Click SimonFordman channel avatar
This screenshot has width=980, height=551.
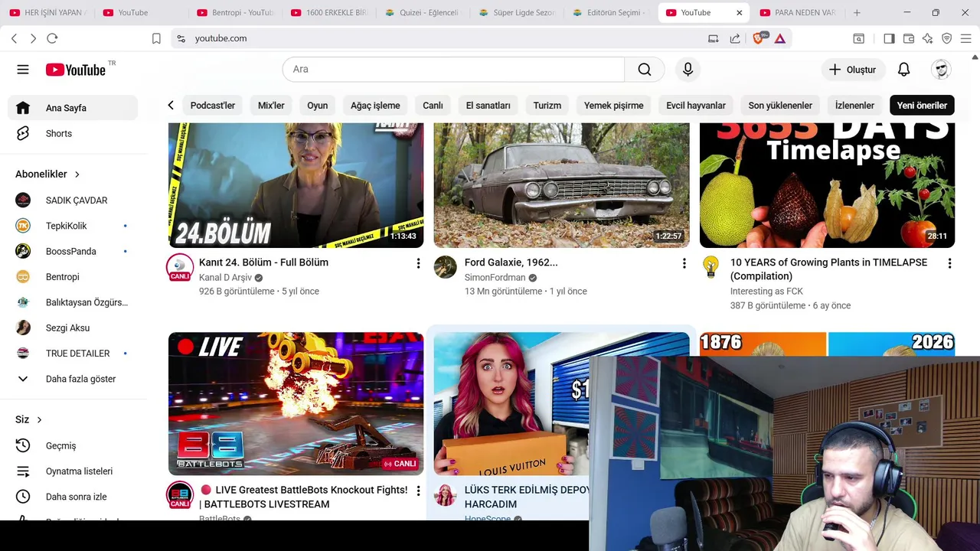point(446,267)
